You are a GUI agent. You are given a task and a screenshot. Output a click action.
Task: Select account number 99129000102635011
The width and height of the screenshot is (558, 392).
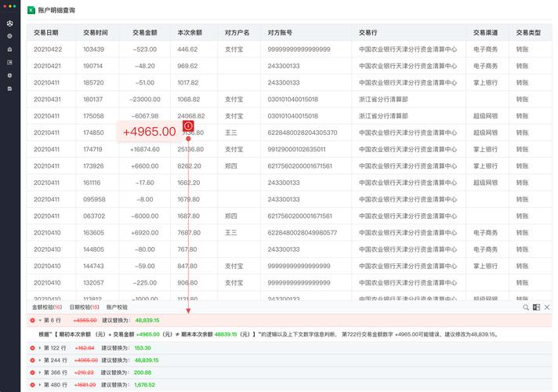(x=296, y=149)
